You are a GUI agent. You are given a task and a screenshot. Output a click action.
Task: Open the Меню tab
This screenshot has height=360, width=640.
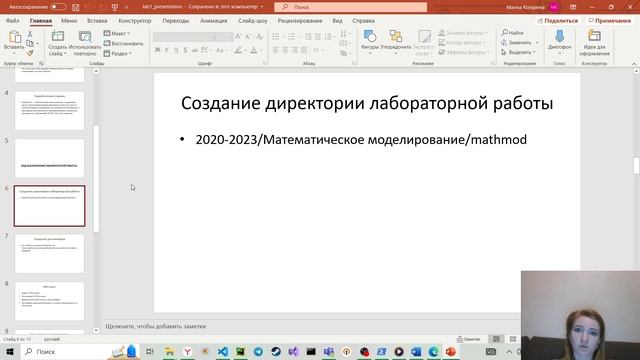(x=69, y=20)
